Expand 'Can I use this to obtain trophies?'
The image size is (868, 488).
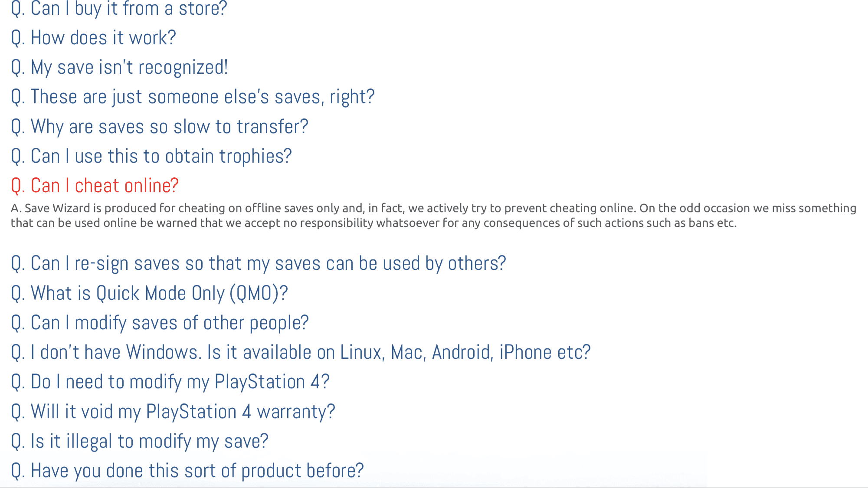151,157
